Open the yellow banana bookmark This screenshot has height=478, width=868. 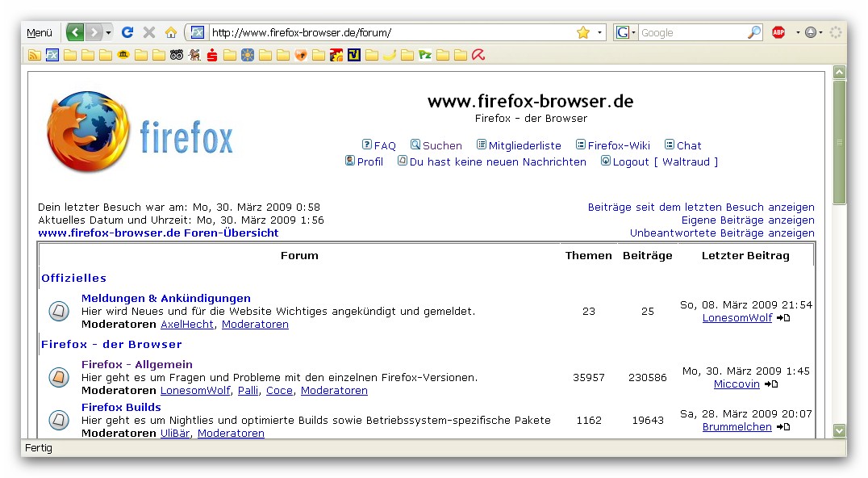[389, 55]
